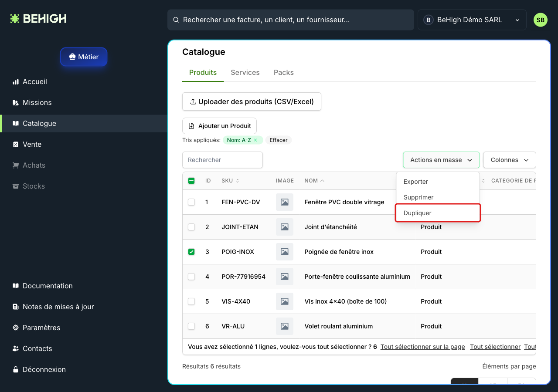Open the BeHigh Démo SARL company selector
Viewport: 558px width, 392px height.
(472, 20)
